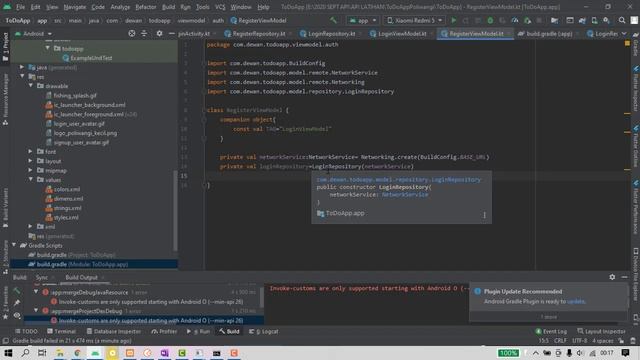The height and width of the screenshot is (360, 640).
Task: Click the update link in plugin notification
Action: [x=576, y=301]
